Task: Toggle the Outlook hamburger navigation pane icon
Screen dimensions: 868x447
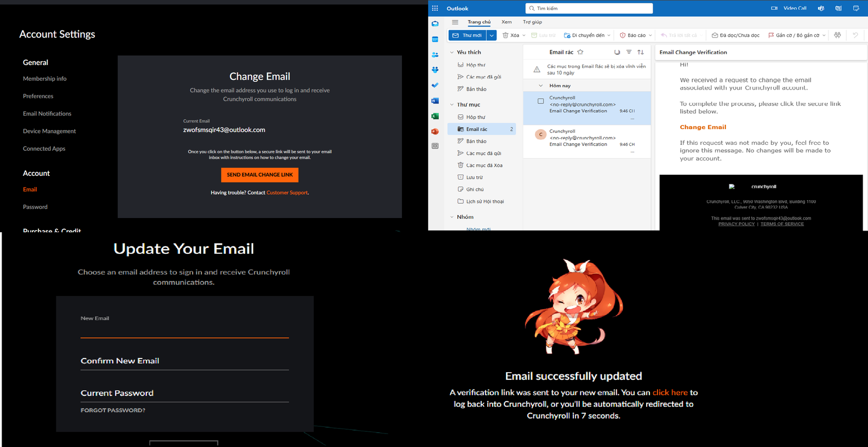Action: 455,22
